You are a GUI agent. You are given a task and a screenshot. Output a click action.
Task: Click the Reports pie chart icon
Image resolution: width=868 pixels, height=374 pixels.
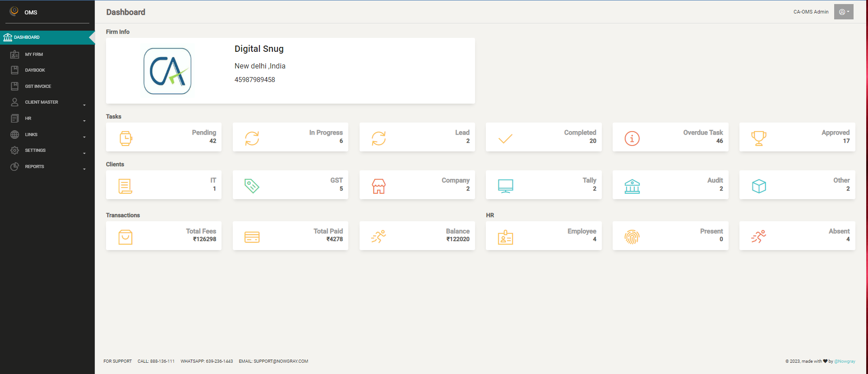pyautogui.click(x=15, y=166)
